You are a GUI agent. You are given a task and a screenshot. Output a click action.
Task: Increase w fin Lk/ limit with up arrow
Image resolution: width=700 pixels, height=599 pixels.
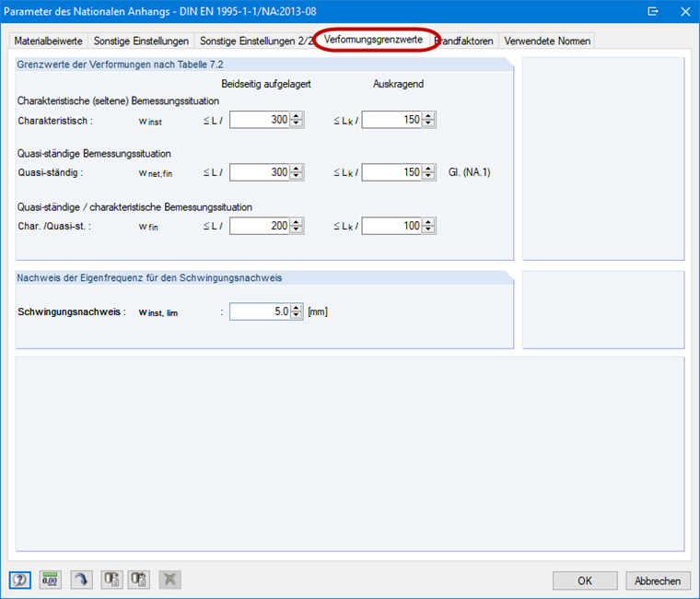(x=428, y=222)
